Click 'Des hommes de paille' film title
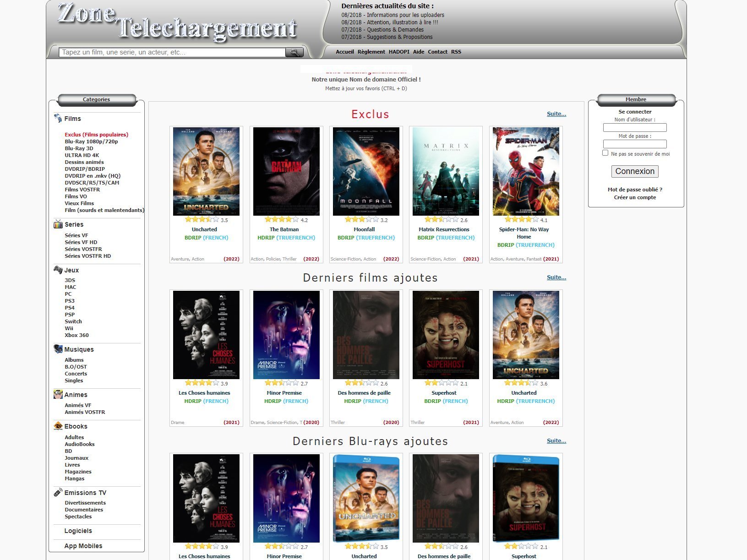The image size is (747, 560). [364, 393]
